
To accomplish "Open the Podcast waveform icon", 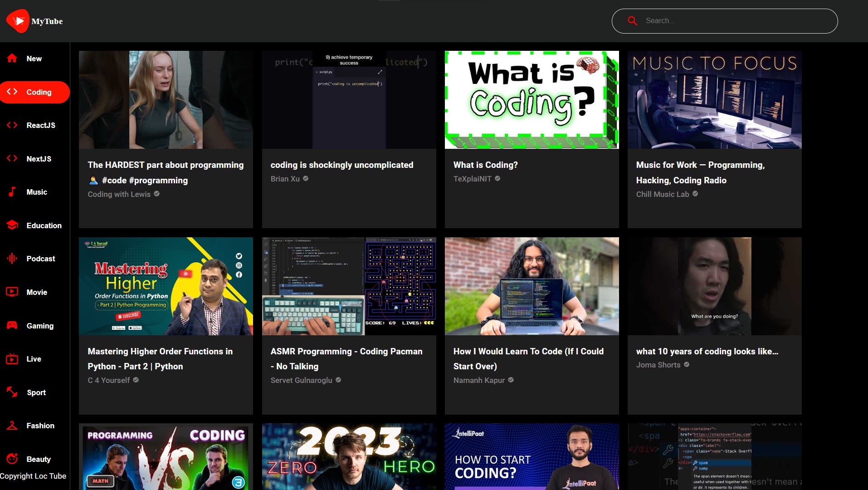I will (12, 259).
